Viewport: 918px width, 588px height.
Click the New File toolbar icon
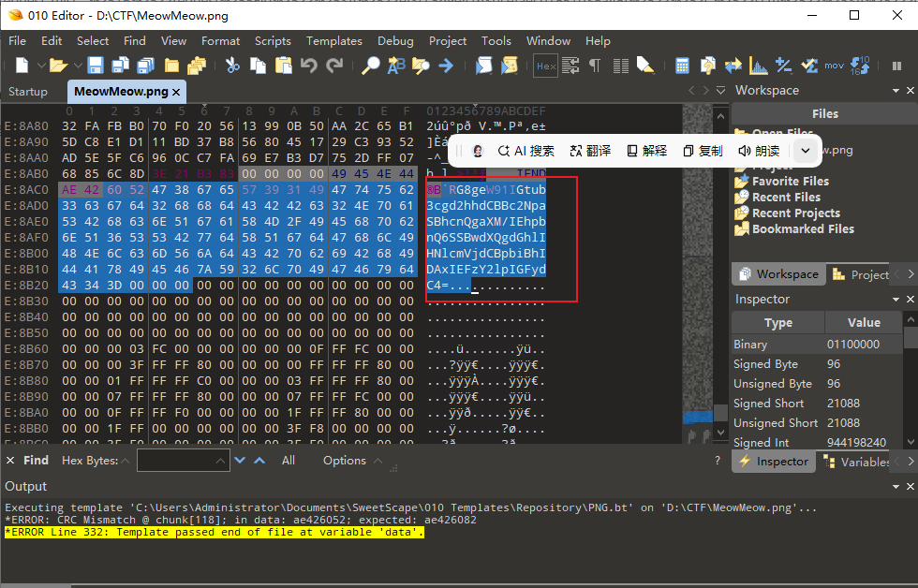tap(22, 66)
